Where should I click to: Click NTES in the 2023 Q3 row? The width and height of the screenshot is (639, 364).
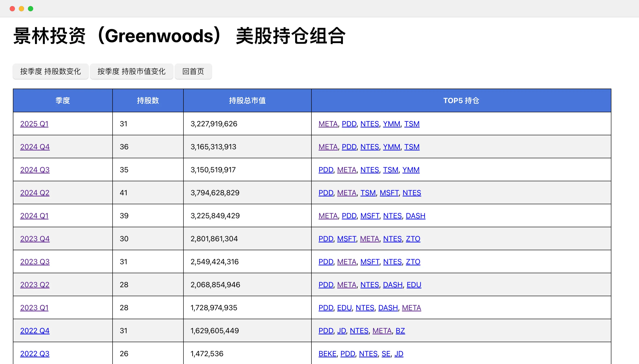click(x=393, y=262)
